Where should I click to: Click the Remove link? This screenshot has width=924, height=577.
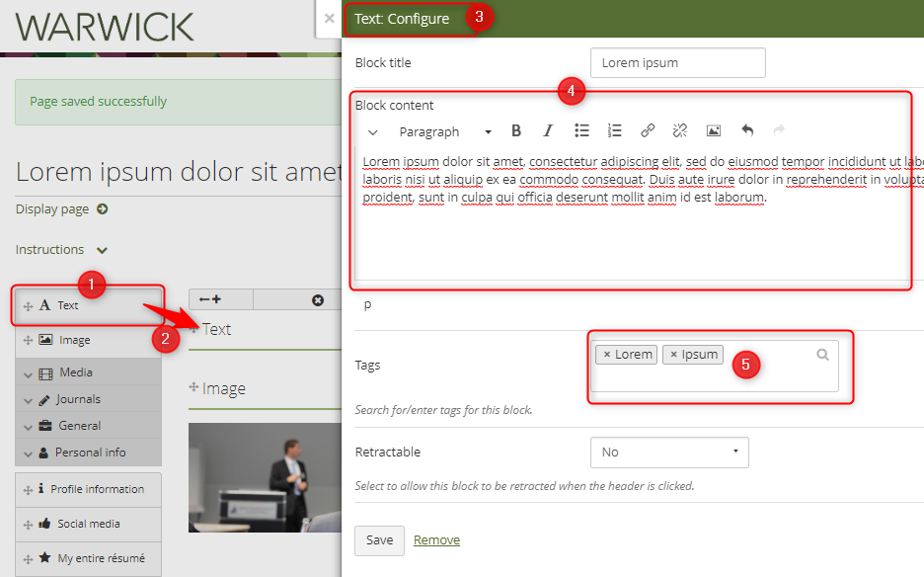436,539
